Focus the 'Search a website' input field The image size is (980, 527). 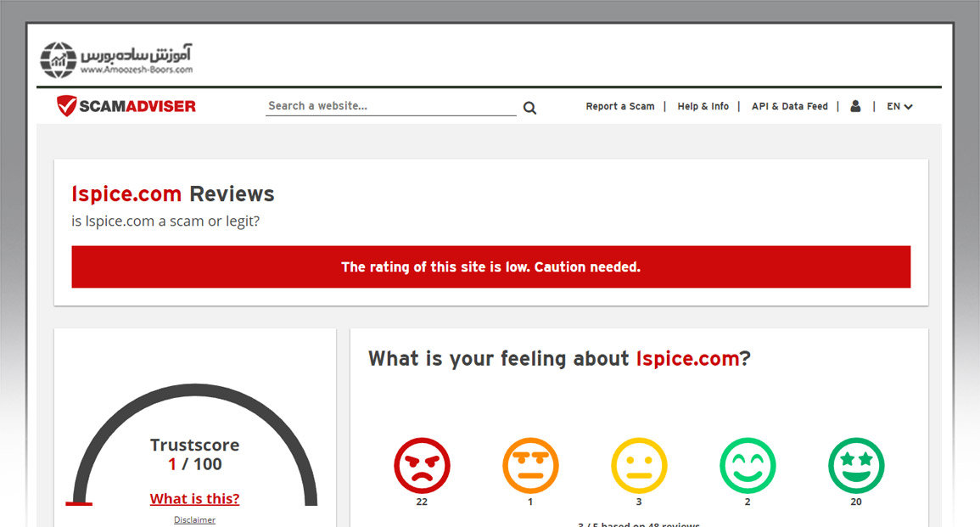(390, 106)
